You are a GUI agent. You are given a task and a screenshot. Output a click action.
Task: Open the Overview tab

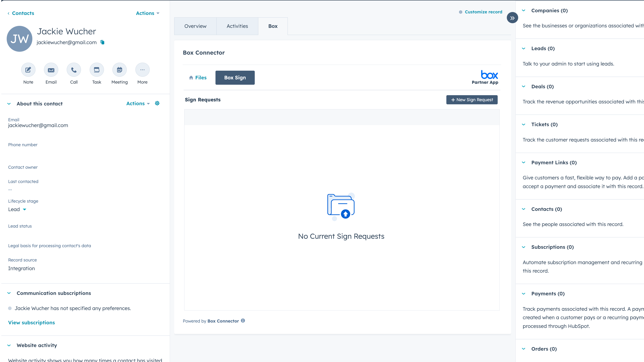195,26
